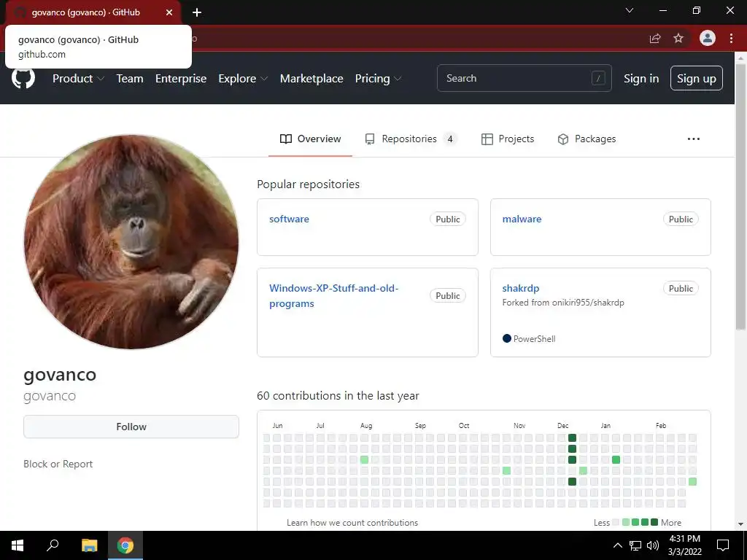The height and width of the screenshot is (560, 747).
Task: Expand the Pricing dropdown menu
Action: click(379, 79)
